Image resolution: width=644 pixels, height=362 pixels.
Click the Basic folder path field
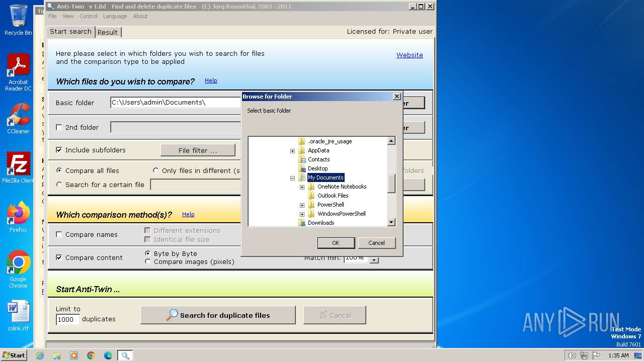(x=176, y=103)
